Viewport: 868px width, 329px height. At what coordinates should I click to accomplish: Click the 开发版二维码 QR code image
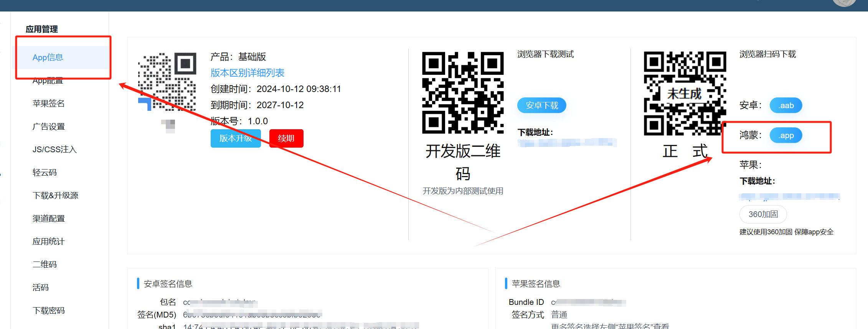463,93
